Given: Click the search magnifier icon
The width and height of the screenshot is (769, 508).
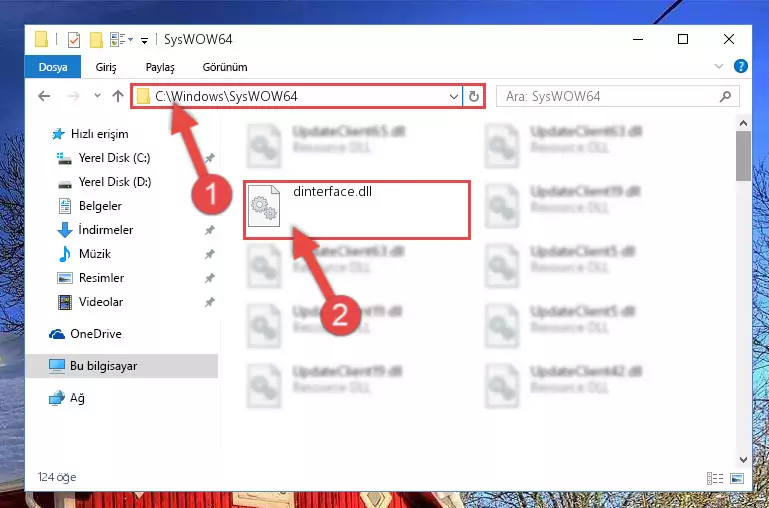Looking at the screenshot, I should coord(725,97).
